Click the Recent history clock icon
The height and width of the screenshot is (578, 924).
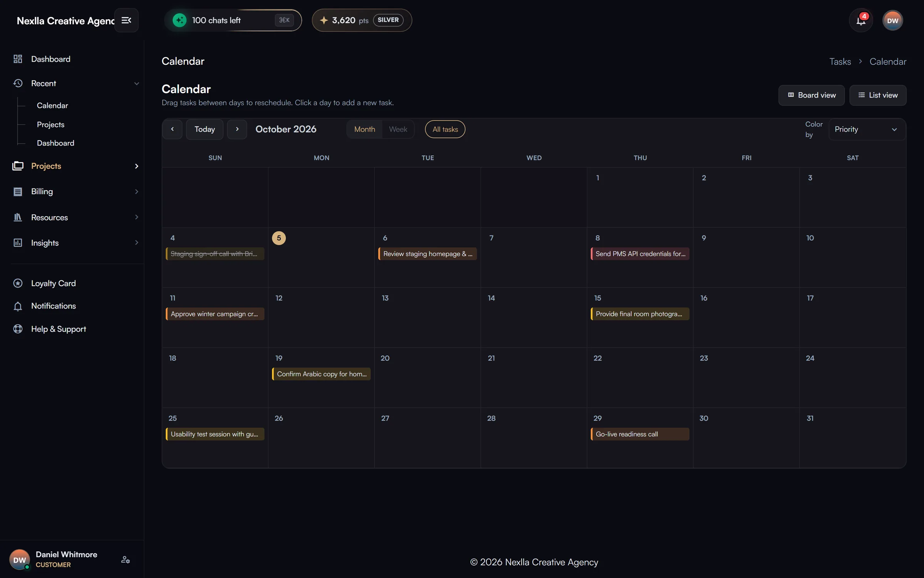[18, 83]
